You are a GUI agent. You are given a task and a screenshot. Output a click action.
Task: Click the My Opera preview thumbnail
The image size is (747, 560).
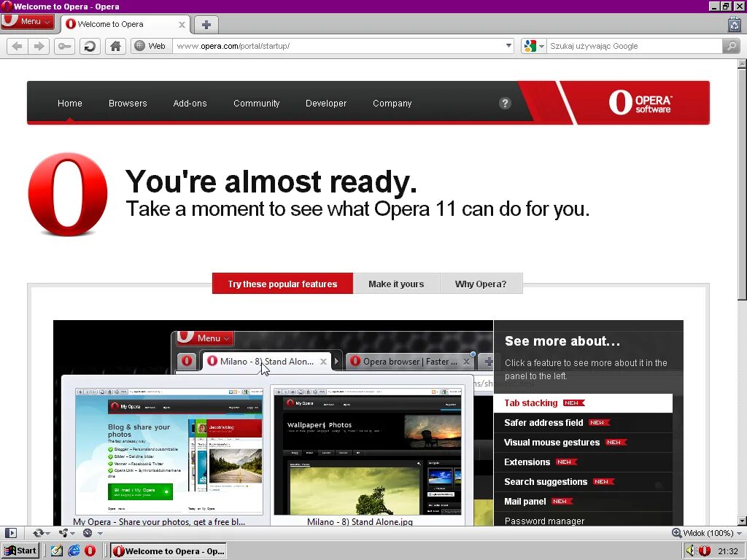[169, 451]
